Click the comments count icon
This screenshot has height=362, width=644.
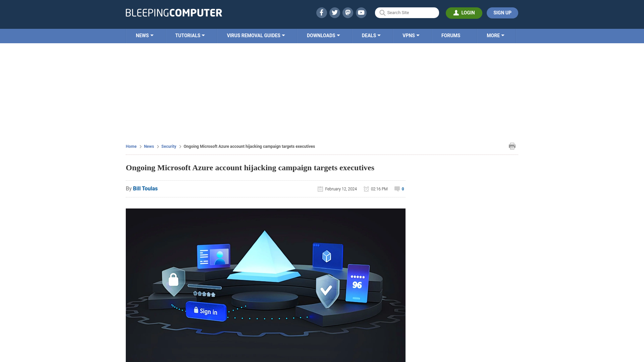[397, 189]
